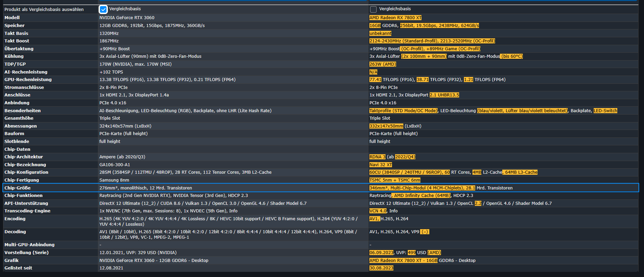Select the 'Chip-Daten' section label

[17, 149]
